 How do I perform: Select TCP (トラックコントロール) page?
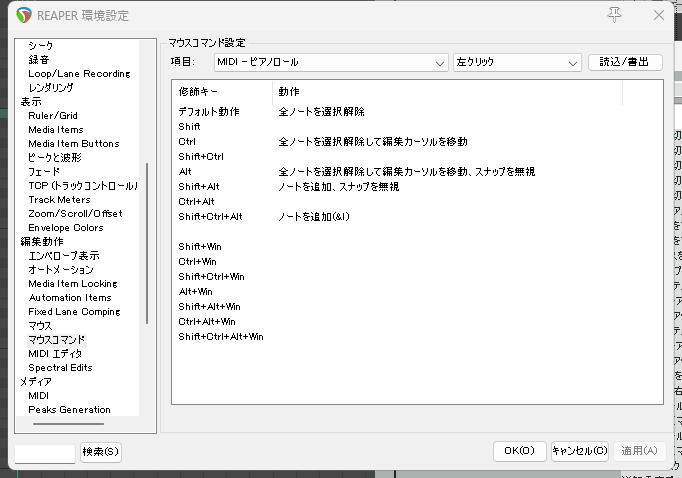(x=83, y=186)
